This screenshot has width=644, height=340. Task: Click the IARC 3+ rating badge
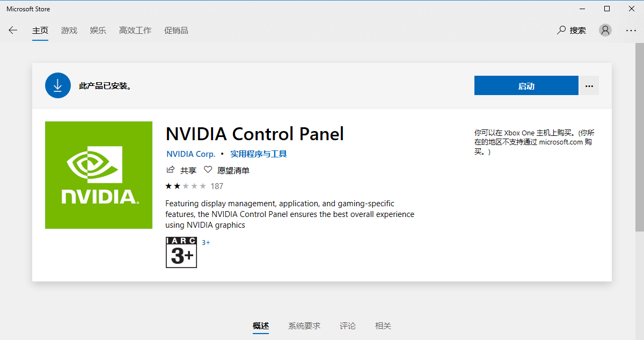click(x=181, y=252)
